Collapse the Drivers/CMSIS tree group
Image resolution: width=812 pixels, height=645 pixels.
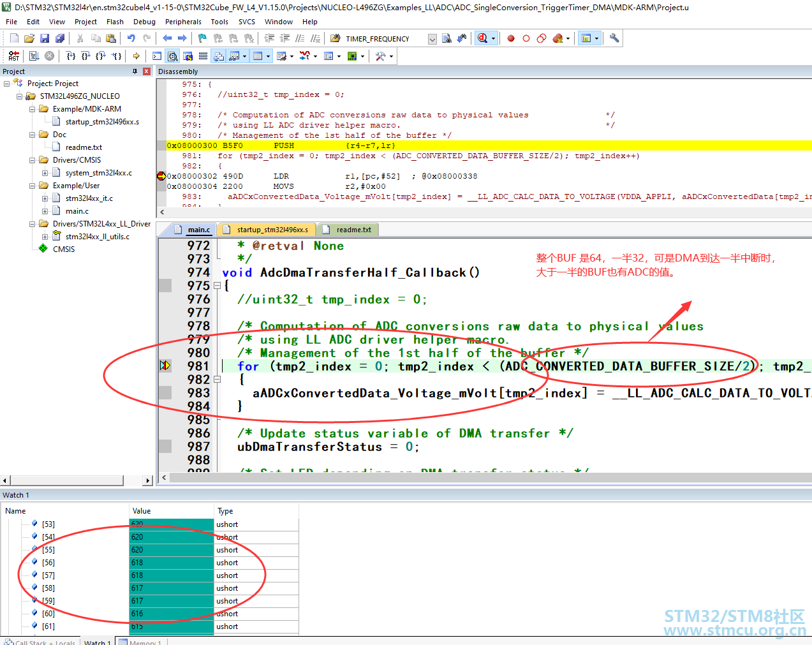coord(32,160)
